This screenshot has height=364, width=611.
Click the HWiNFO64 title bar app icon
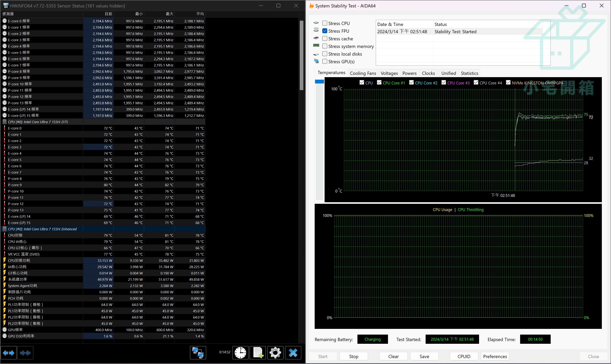(6, 6)
